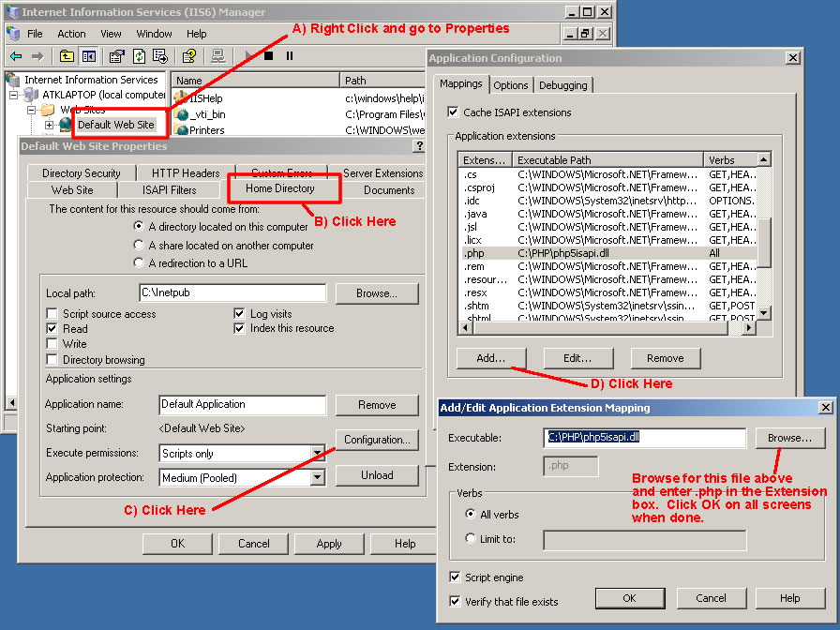The image size is (840, 630).
Task: Switch to the Options tab
Action: coord(511,85)
